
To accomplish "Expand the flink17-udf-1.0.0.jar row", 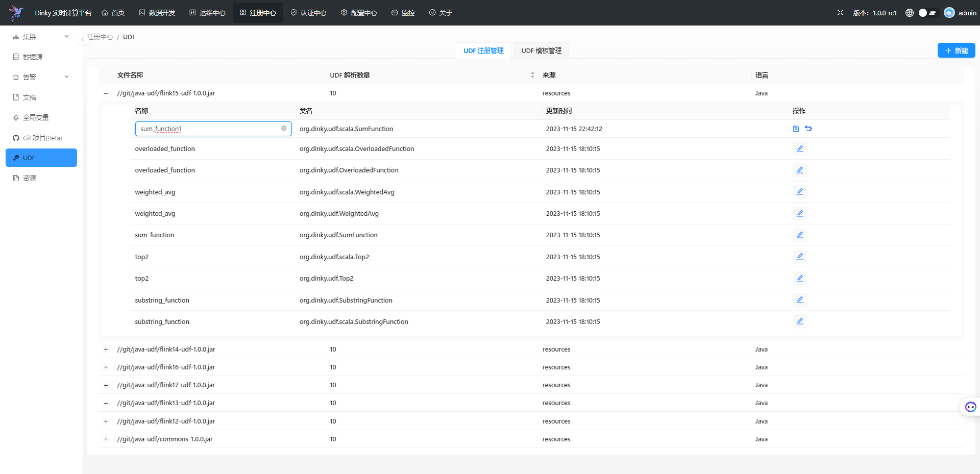I will click(106, 385).
